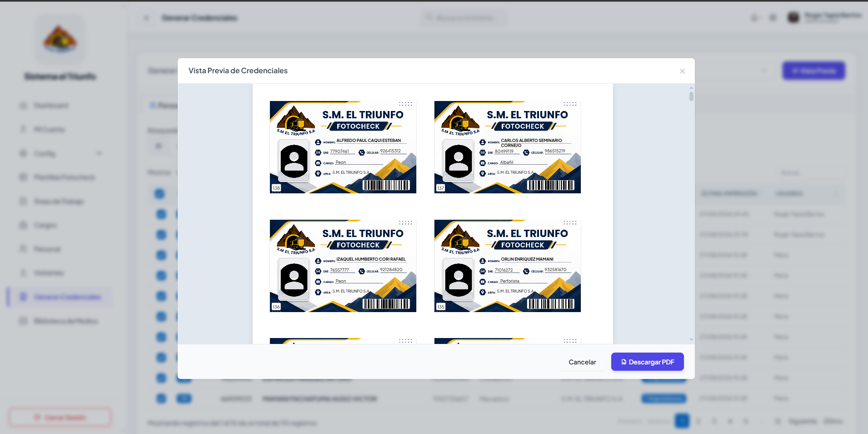Image resolution: width=868 pixels, height=434 pixels.
Task: Click the Dashboard sidebar icon
Action: tap(24, 106)
